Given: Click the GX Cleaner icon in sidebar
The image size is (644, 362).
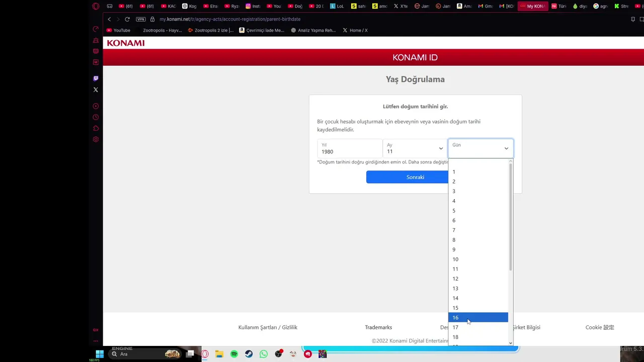Looking at the screenshot, I should (96, 40).
